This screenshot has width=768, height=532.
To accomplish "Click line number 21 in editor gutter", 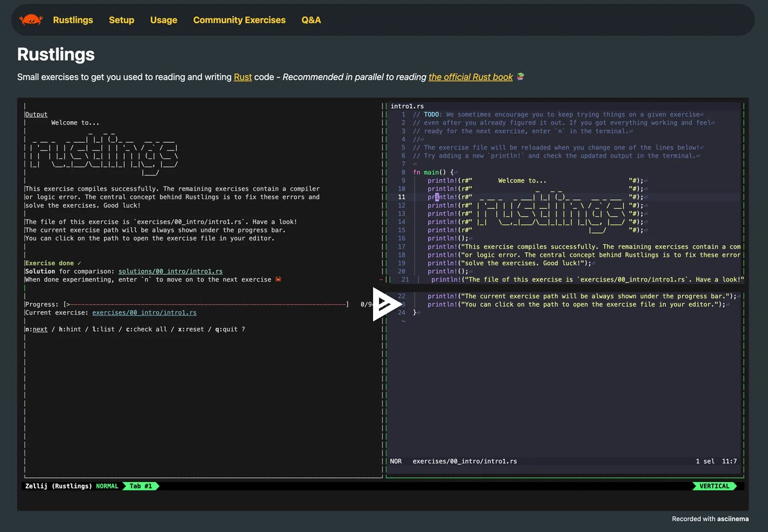I will click(x=405, y=279).
